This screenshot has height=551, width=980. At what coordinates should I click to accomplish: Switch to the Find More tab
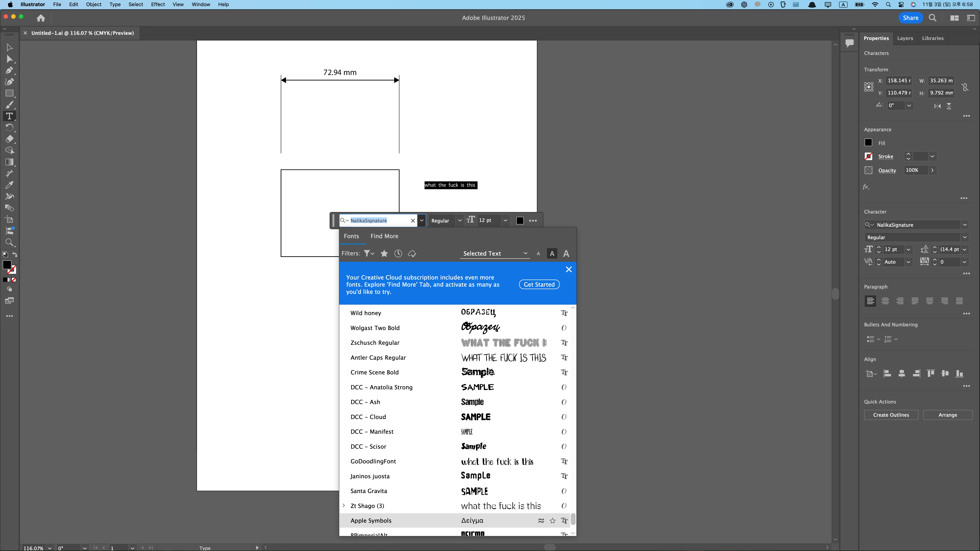tap(384, 236)
